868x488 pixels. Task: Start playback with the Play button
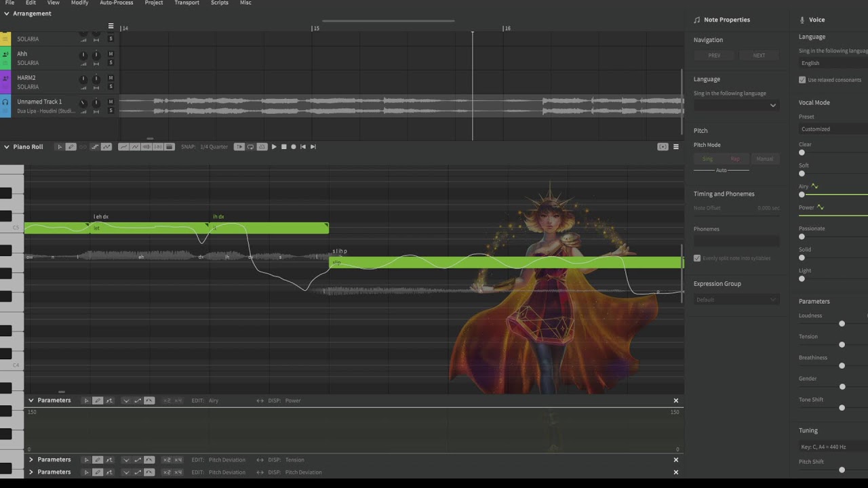click(274, 146)
